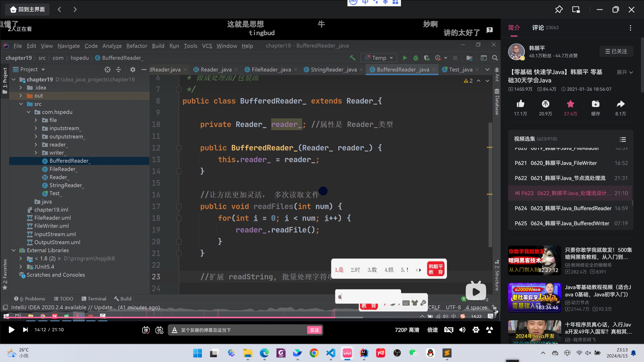Open the Refactor menu in IntelliJ
The height and width of the screenshot is (362, 644).
coord(137,46)
